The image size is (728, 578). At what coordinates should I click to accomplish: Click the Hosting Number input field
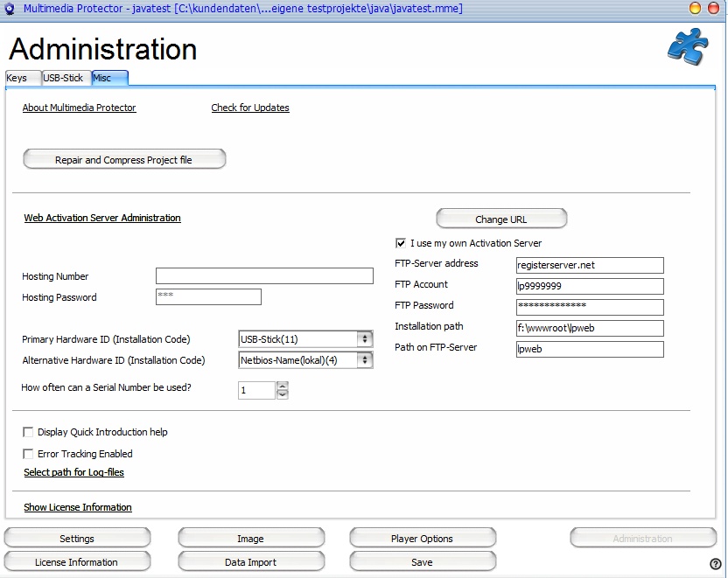pos(264,276)
